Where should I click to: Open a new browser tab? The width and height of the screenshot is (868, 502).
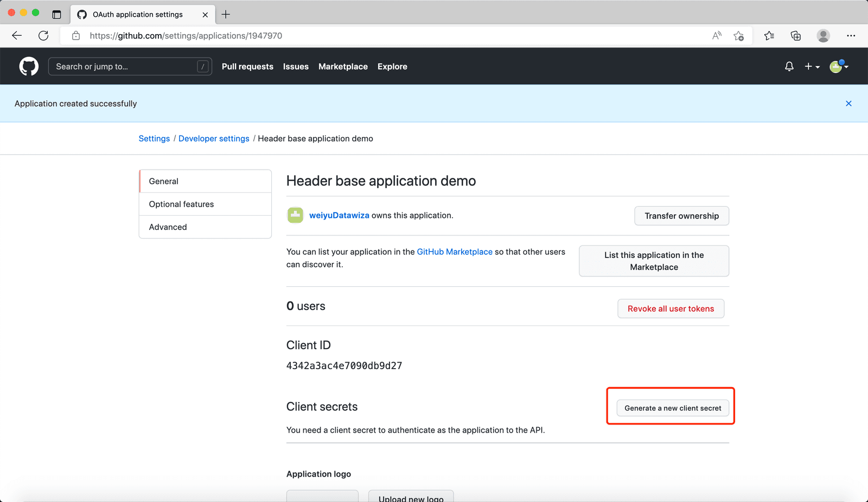click(x=226, y=15)
